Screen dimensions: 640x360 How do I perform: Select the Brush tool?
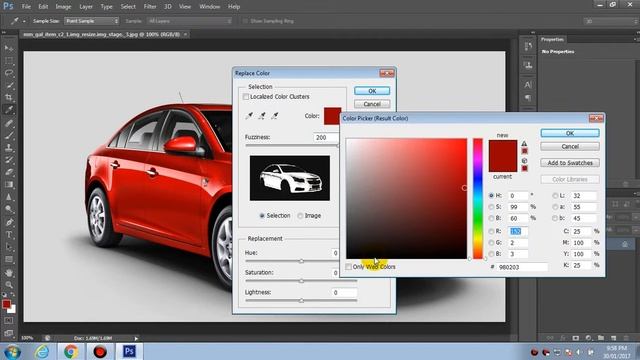click(x=9, y=135)
